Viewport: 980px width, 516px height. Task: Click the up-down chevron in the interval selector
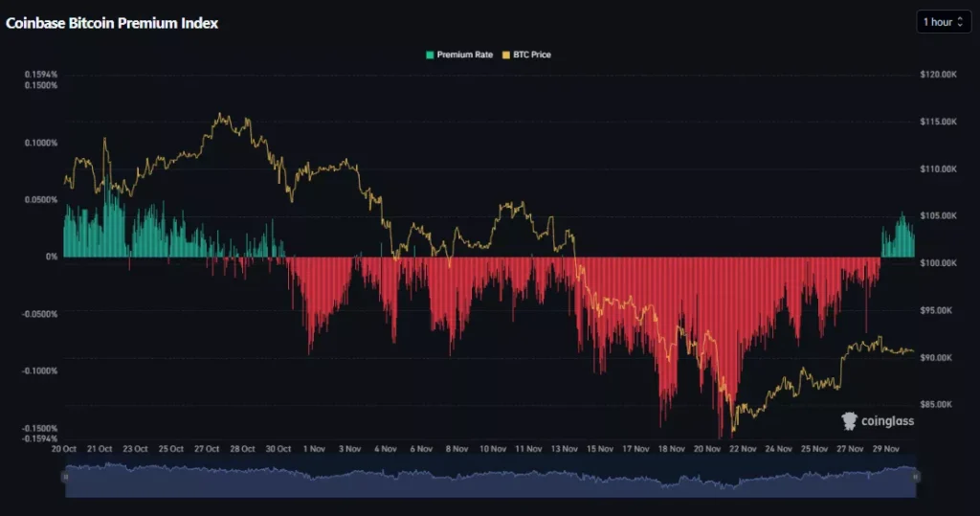[x=959, y=22]
